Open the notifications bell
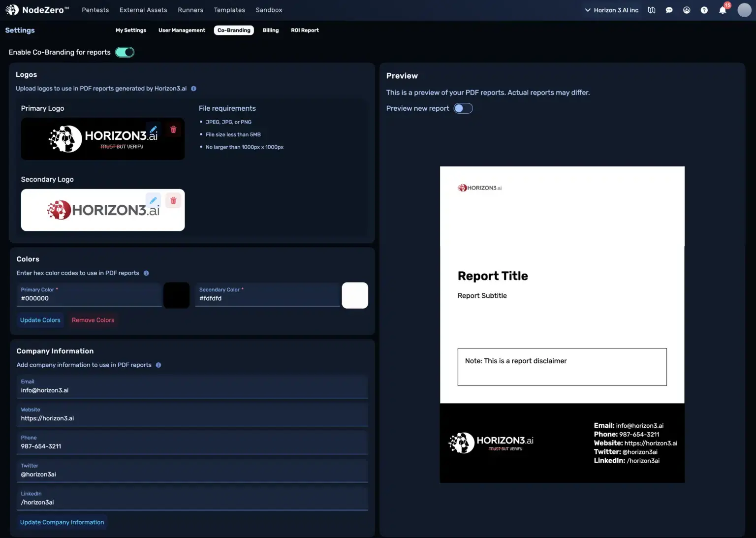This screenshot has width=756, height=538. 723,10
